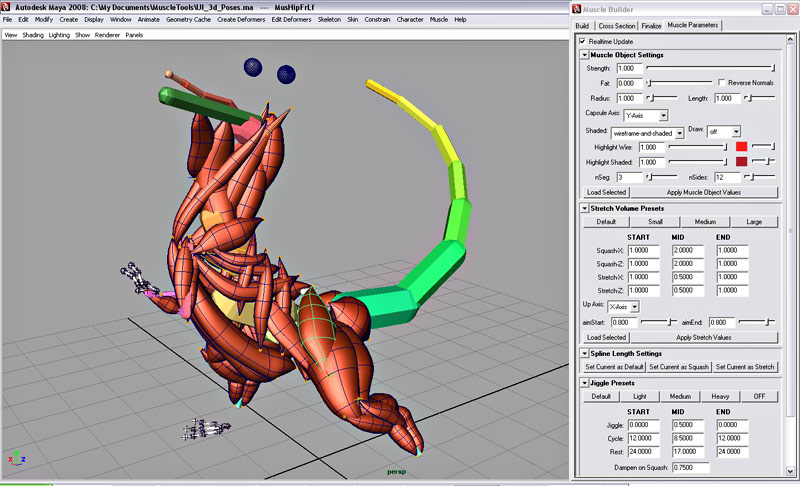Screen dimensions: 800x486
Task: Select the Muscle Parameters tab
Action: pyautogui.click(x=692, y=25)
